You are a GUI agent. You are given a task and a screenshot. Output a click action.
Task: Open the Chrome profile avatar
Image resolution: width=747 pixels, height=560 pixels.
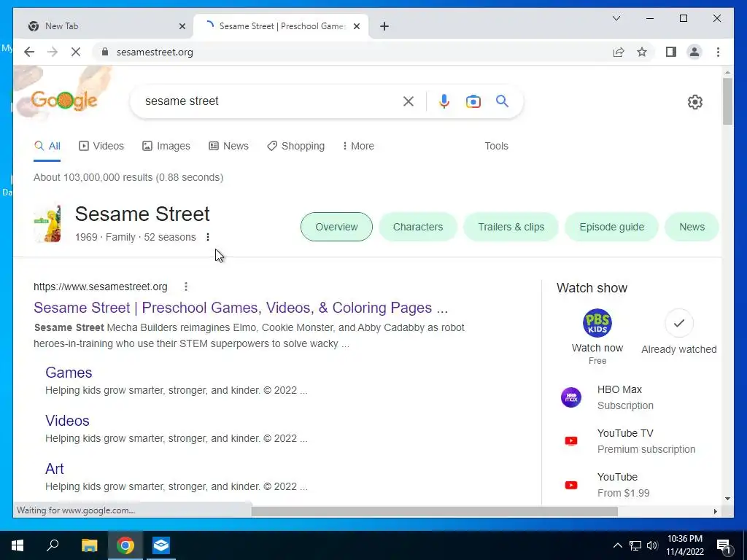pyautogui.click(x=694, y=52)
